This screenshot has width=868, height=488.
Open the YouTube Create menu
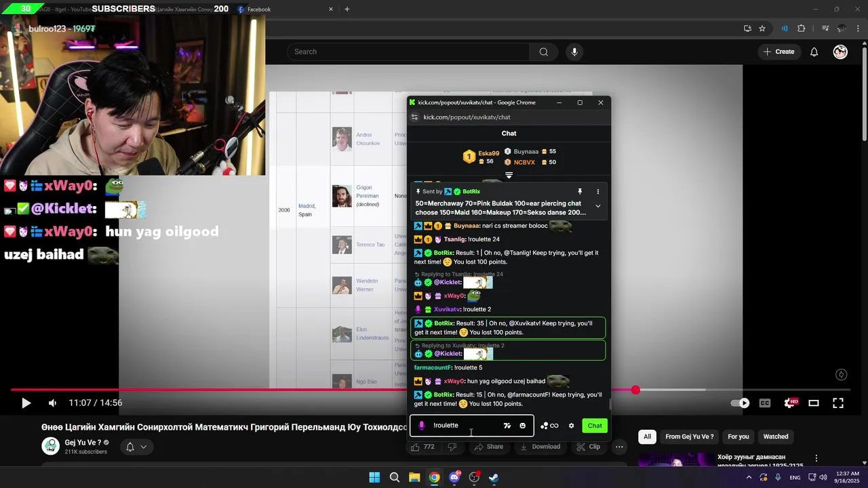(x=778, y=52)
